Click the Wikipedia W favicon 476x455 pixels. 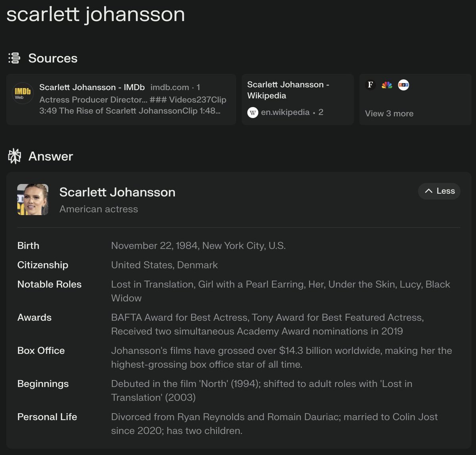click(x=253, y=112)
